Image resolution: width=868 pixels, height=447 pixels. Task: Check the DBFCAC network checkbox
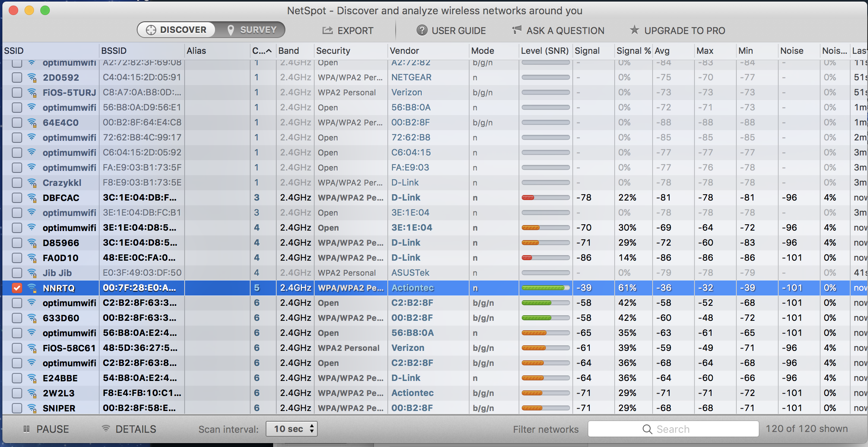pos(17,198)
